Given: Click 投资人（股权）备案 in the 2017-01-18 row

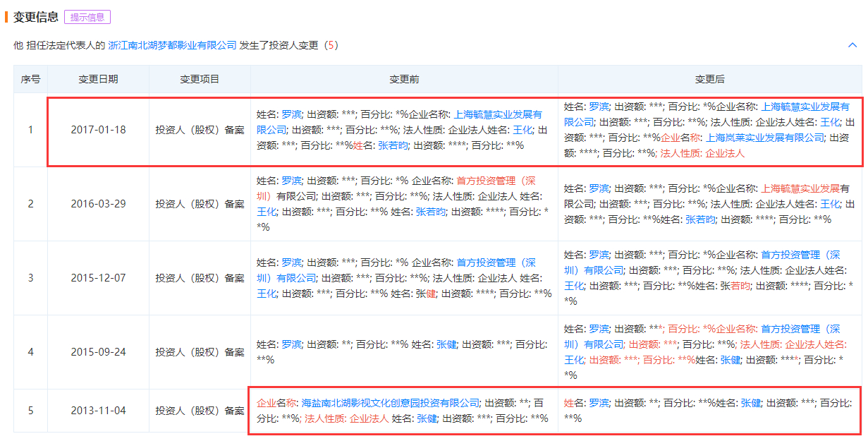Looking at the screenshot, I should pyautogui.click(x=200, y=130).
